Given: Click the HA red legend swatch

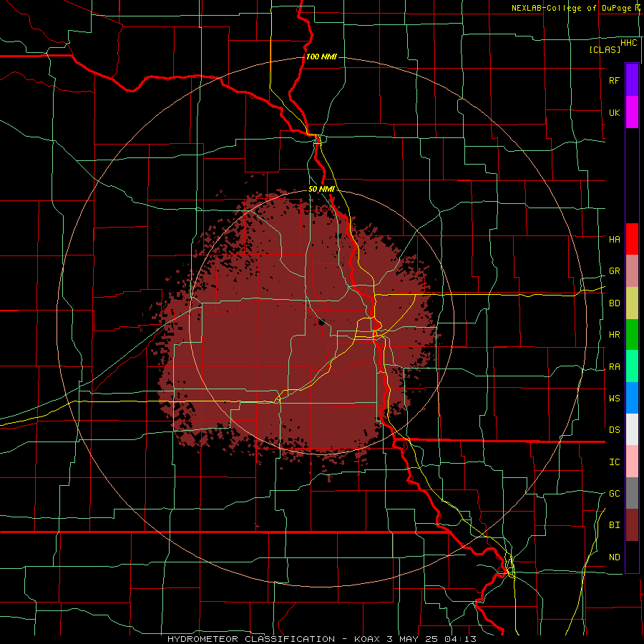Looking at the screenshot, I should pyautogui.click(x=632, y=239).
